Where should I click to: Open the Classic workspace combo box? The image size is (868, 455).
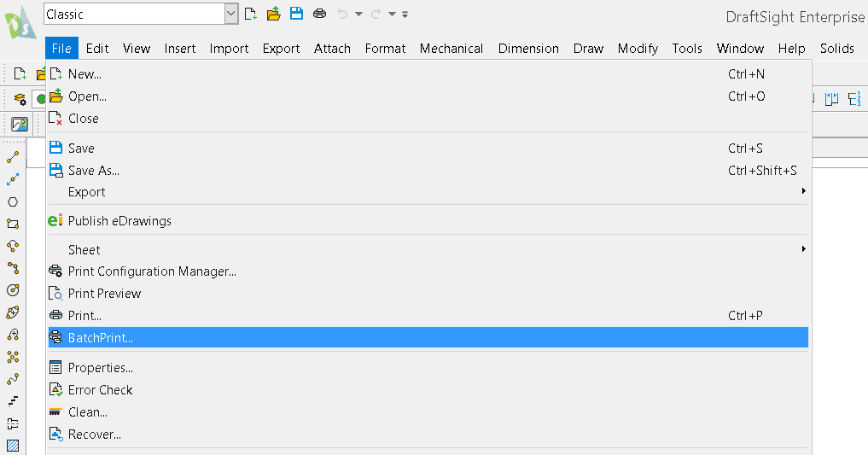pyautogui.click(x=141, y=15)
